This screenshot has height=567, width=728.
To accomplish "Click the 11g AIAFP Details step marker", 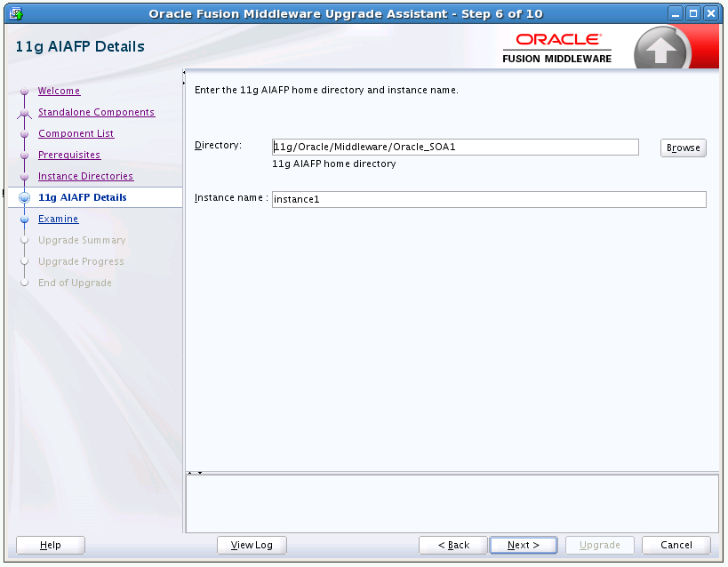I will (x=25, y=198).
